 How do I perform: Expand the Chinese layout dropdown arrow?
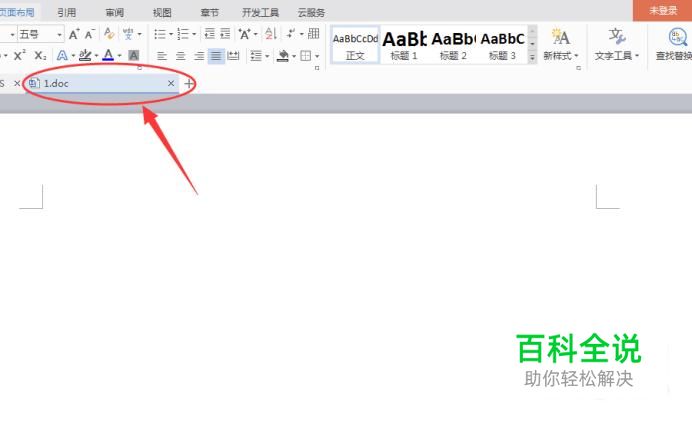pyautogui.click(x=256, y=34)
